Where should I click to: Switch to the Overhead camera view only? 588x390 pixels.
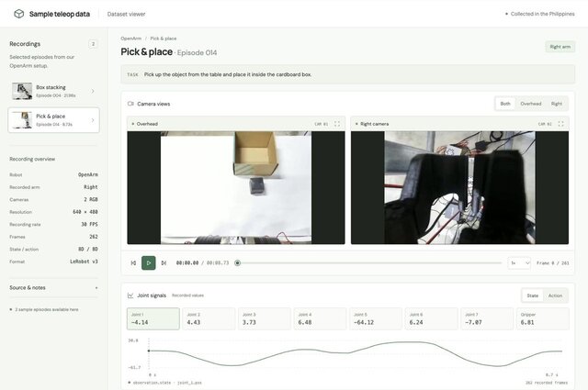pyautogui.click(x=531, y=104)
